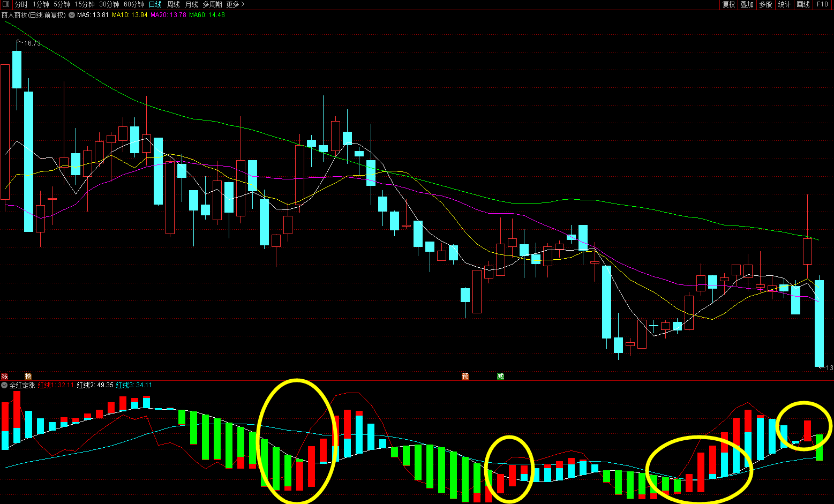Click the MA5: 13.81 indicator label
The height and width of the screenshot is (504, 834).
[93, 15]
